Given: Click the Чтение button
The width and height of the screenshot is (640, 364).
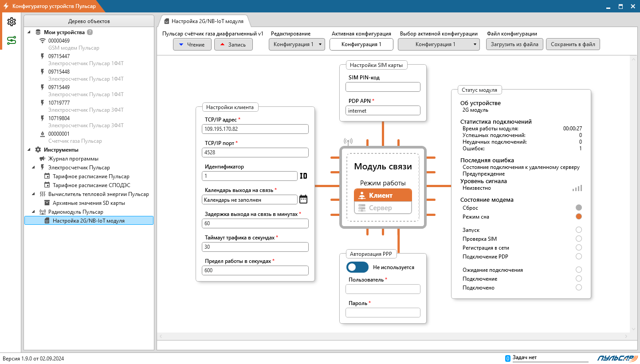Looking at the screenshot, I should click(x=192, y=44).
